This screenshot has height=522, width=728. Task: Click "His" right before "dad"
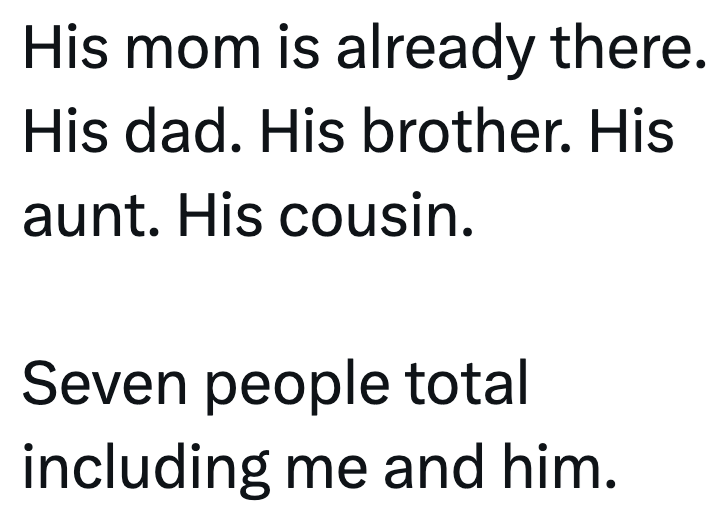coord(57,132)
